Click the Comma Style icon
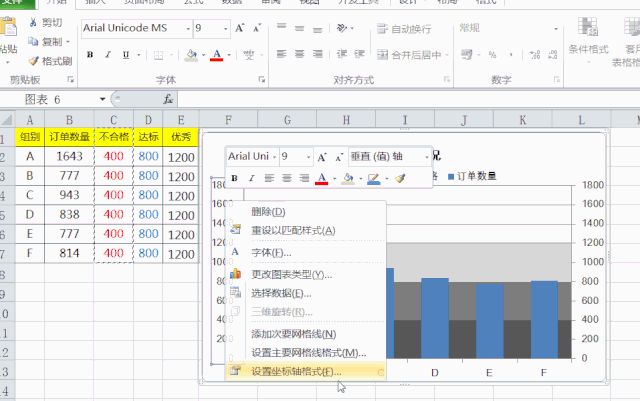The height and width of the screenshot is (401, 640). tap(511, 55)
